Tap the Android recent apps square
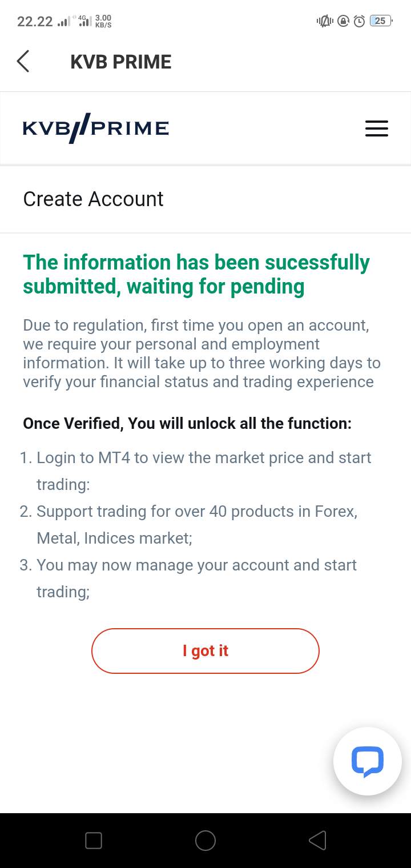The image size is (411, 868). [x=93, y=840]
